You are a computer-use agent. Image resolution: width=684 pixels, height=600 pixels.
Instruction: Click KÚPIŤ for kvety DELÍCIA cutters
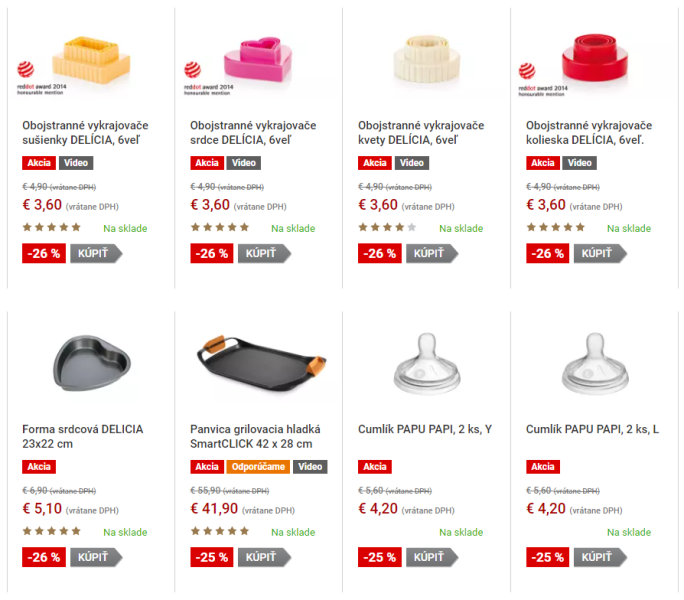[432, 254]
